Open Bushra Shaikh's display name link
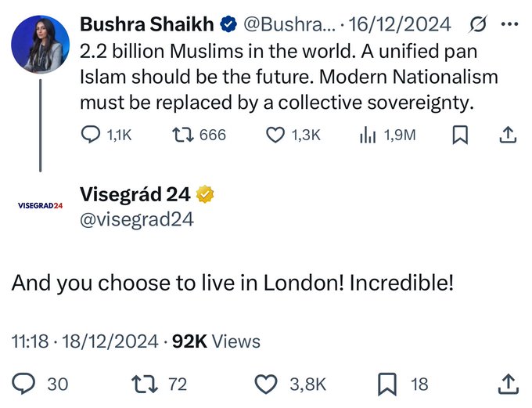 [x=148, y=23]
